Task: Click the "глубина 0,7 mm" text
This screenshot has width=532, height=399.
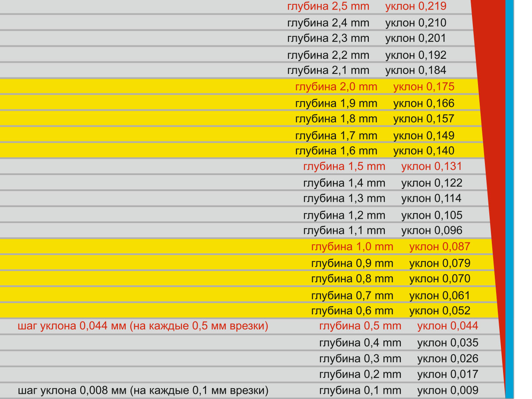Action: point(352,296)
